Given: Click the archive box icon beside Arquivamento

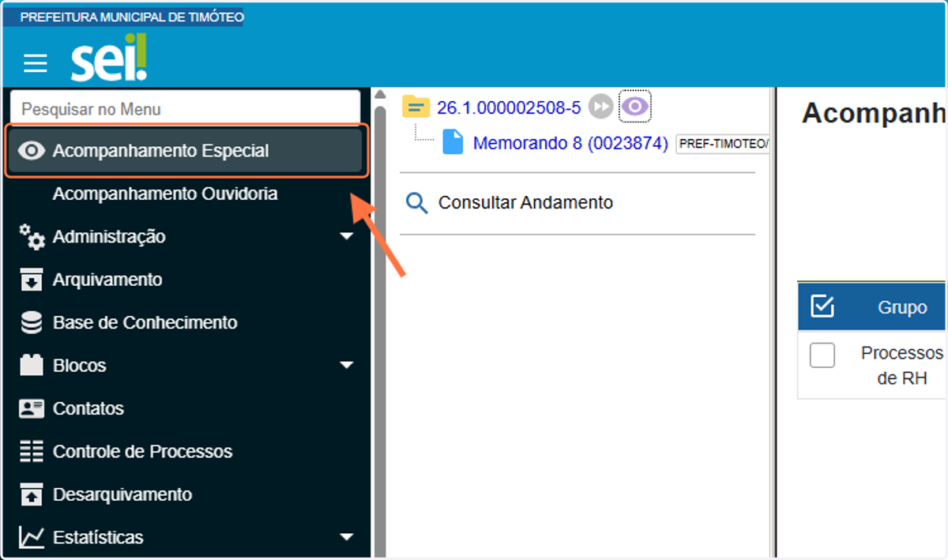Looking at the screenshot, I should click(x=32, y=280).
